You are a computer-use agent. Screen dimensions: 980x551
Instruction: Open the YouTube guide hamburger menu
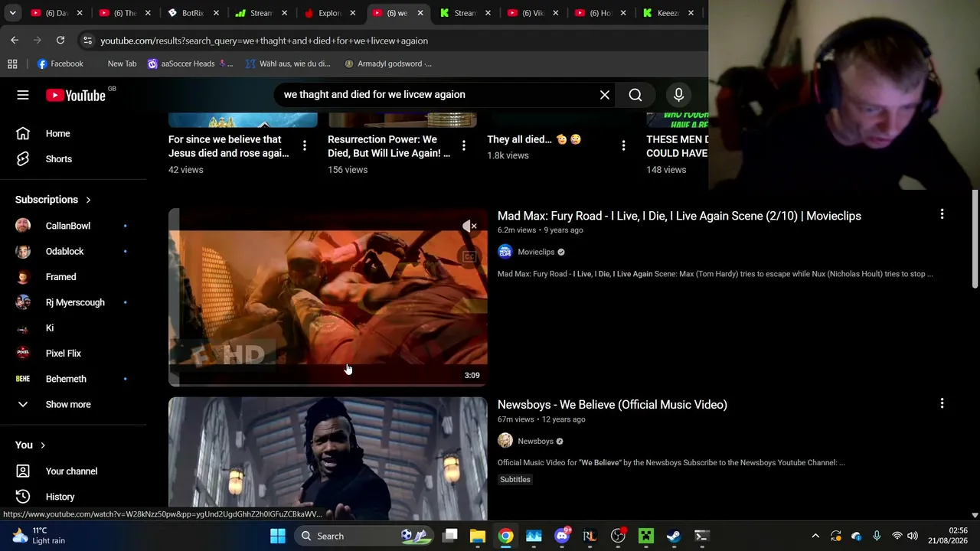coord(23,95)
